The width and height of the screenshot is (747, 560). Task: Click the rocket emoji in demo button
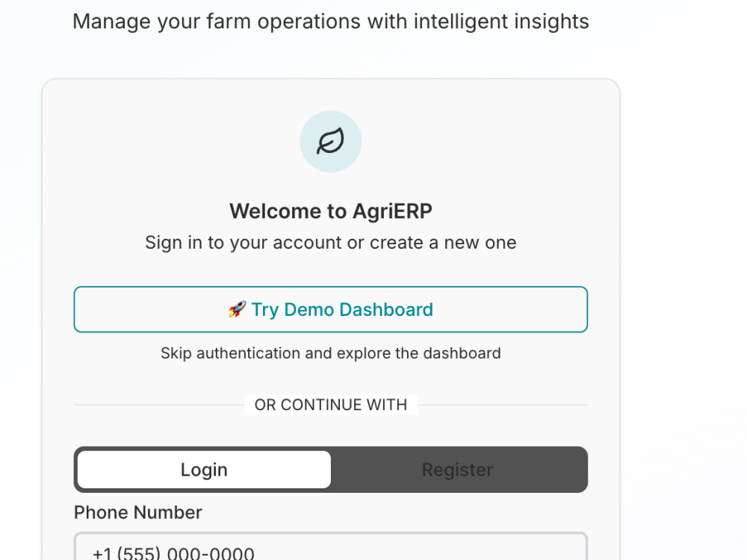(237, 310)
